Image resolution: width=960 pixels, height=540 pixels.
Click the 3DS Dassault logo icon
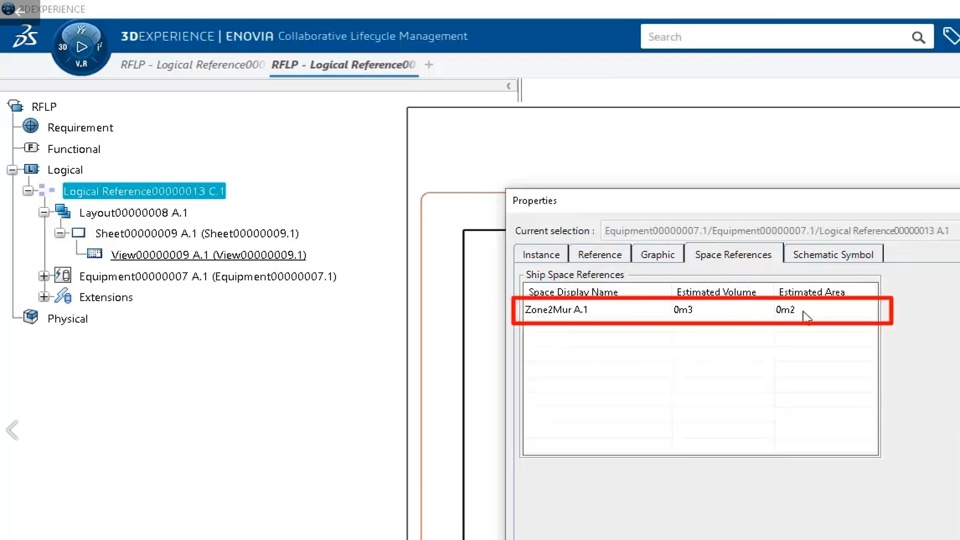point(25,36)
